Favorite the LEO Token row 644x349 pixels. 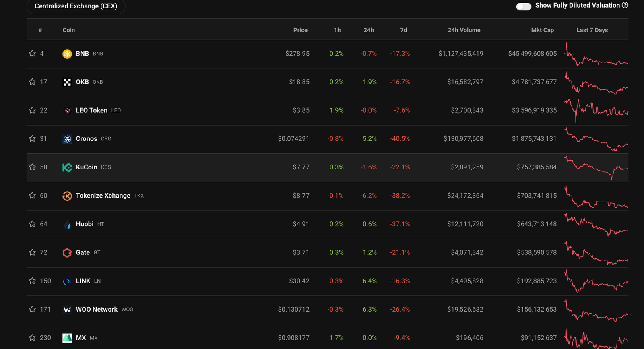[x=32, y=110]
